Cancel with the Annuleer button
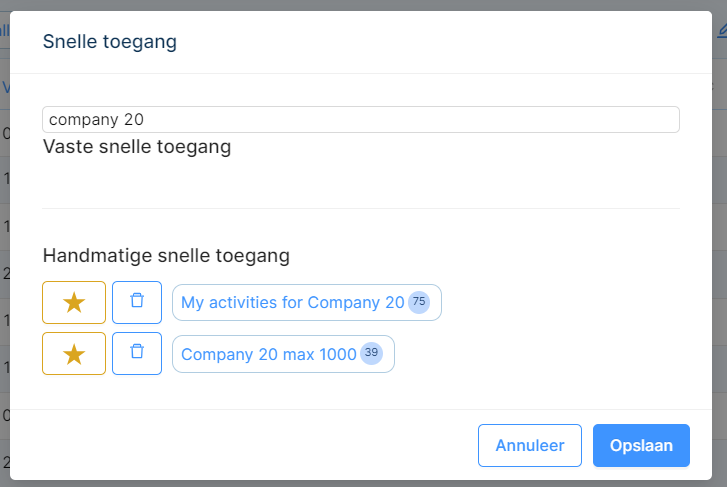This screenshot has height=487, width=727. (530, 445)
